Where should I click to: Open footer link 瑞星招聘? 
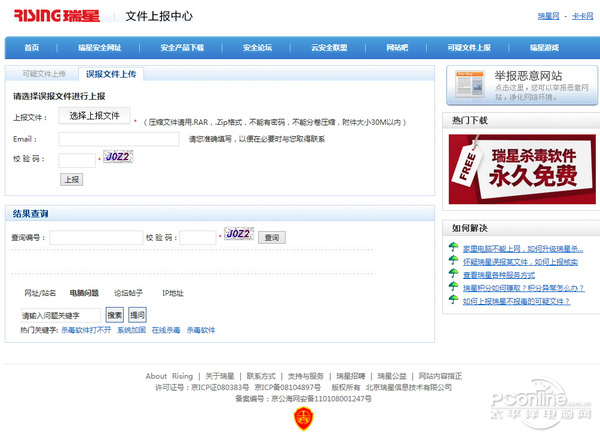tap(351, 376)
